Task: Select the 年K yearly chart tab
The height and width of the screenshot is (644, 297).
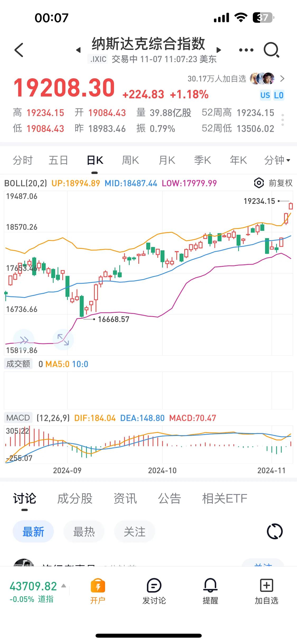Action: coord(238,160)
